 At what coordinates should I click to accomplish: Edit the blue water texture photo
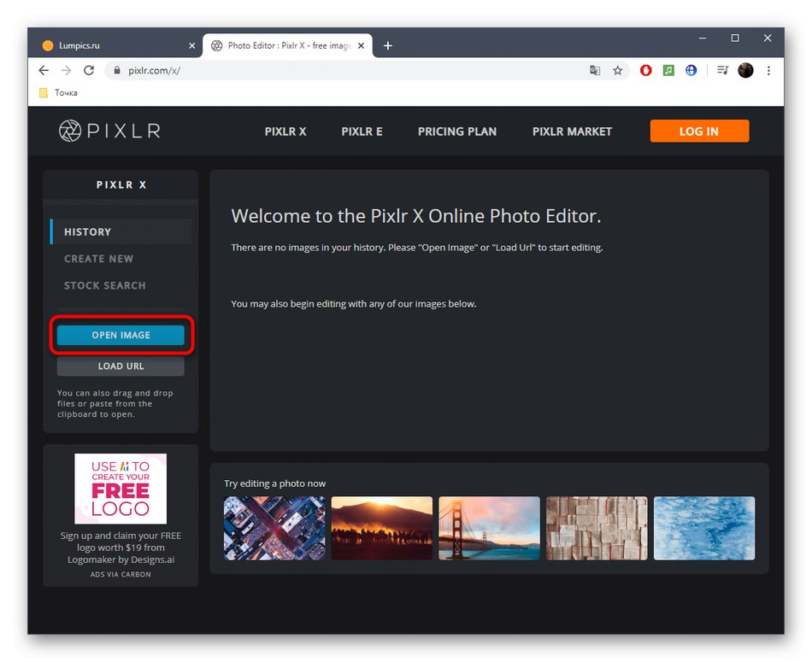[704, 528]
